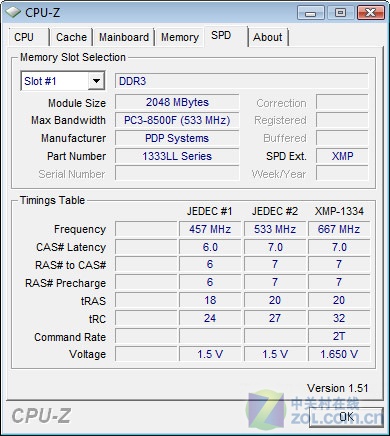Click the 533 MHz frequency cell
Viewport: 390px width, 436px height.
[275, 229]
